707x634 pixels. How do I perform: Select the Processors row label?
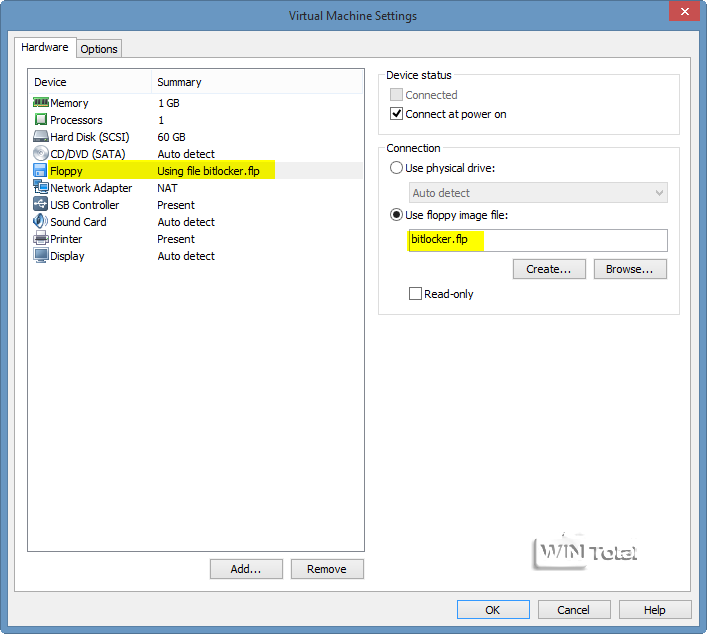(76, 120)
